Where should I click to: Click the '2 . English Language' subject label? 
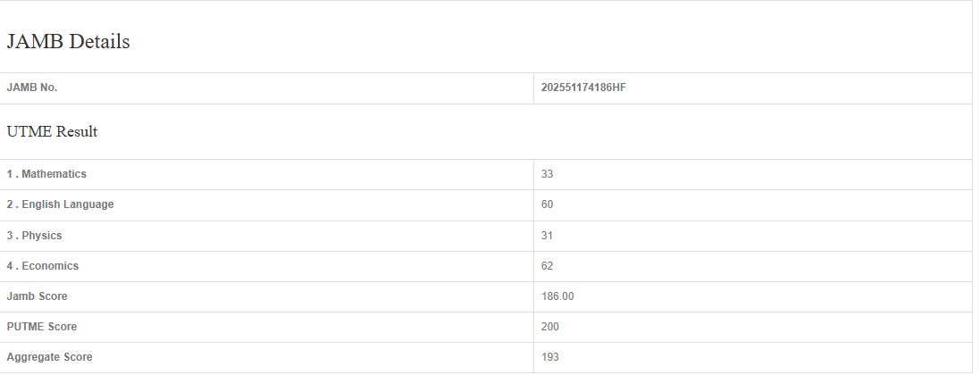pyautogui.click(x=60, y=204)
